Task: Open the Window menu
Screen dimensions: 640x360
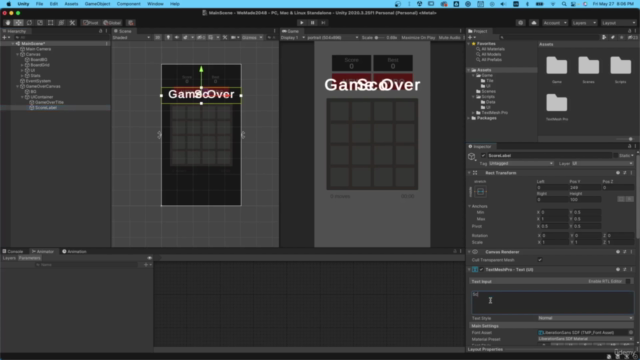Action: coord(155,4)
